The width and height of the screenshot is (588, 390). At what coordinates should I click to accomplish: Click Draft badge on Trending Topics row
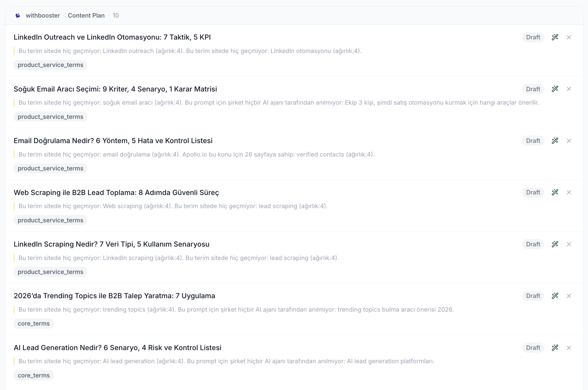pyautogui.click(x=533, y=296)
